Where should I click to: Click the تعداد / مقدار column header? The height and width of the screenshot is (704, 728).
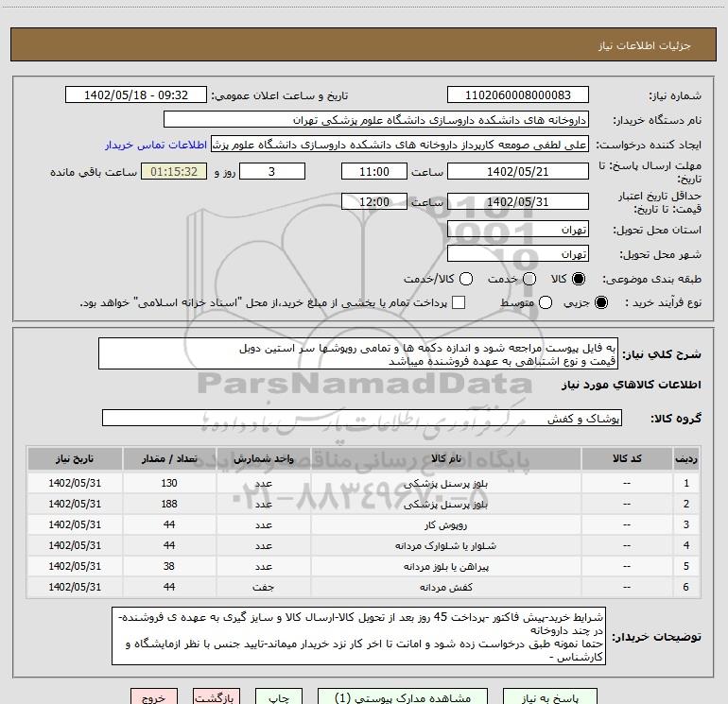click(x=169, y=458)
